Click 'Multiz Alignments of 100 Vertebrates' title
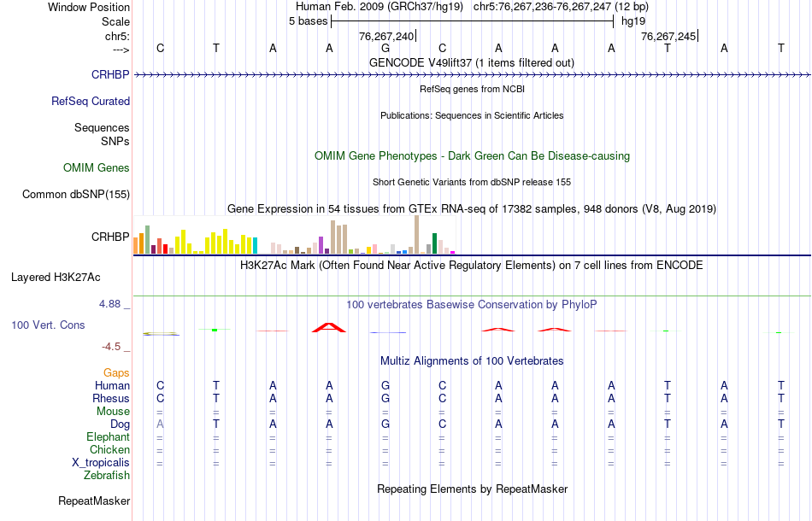 pyautogui.click(x=472, y=360)
